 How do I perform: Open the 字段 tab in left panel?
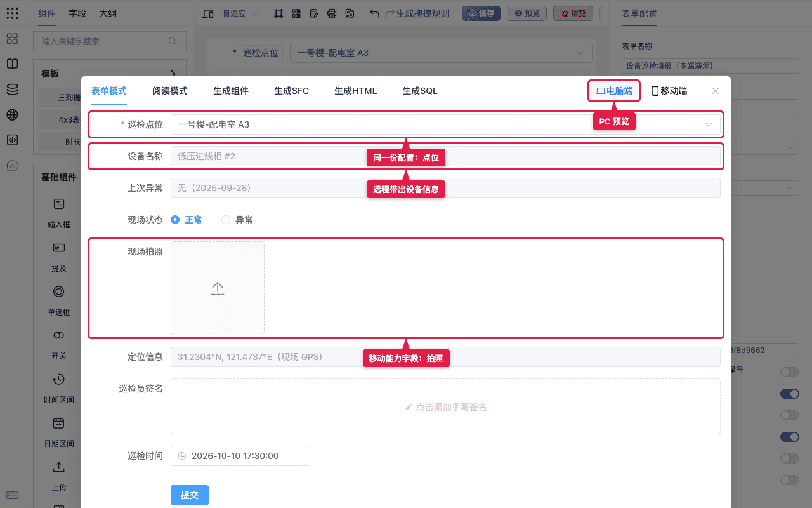coord(77,13)
